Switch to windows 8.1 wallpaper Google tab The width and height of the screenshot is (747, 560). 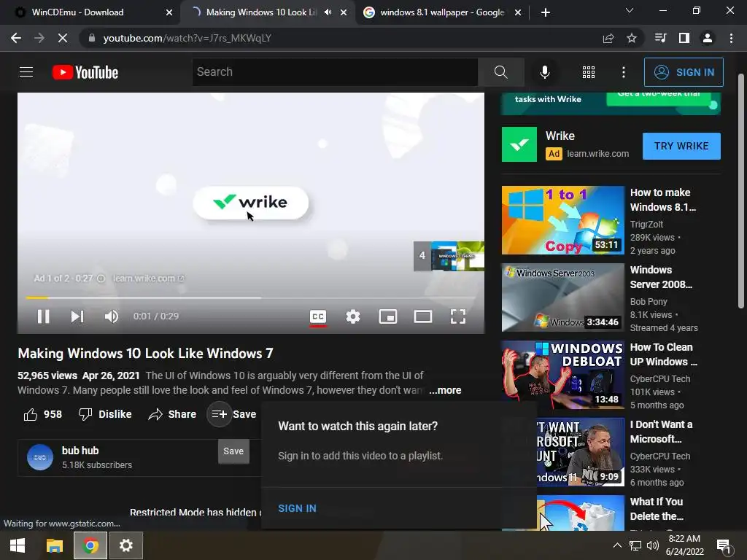[x=441, y=12]
